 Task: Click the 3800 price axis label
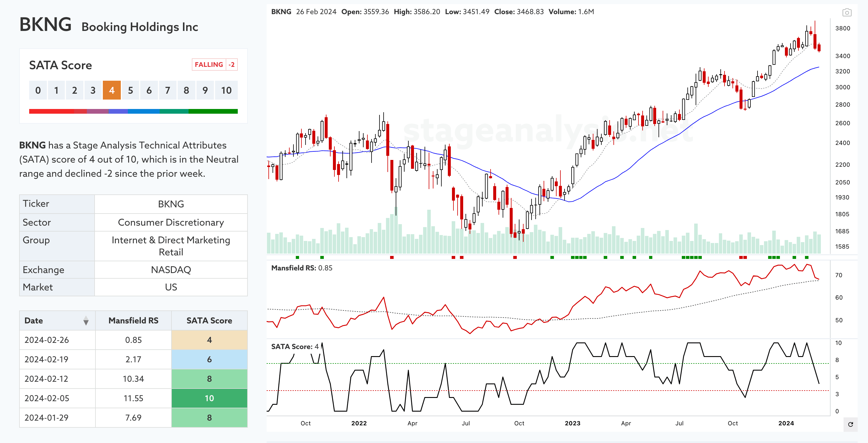[842, 28]
